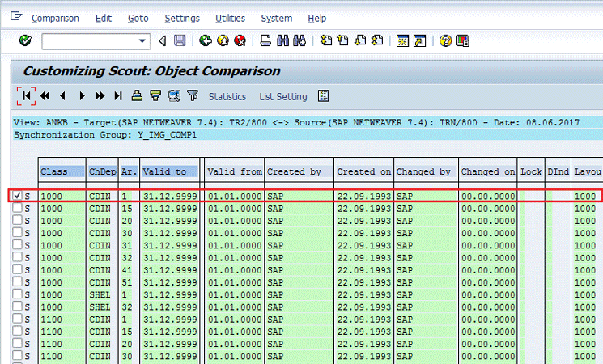Click the yellow Help question mark icon
The height and width of the screenshot is (364, 603).
[444, 40]
